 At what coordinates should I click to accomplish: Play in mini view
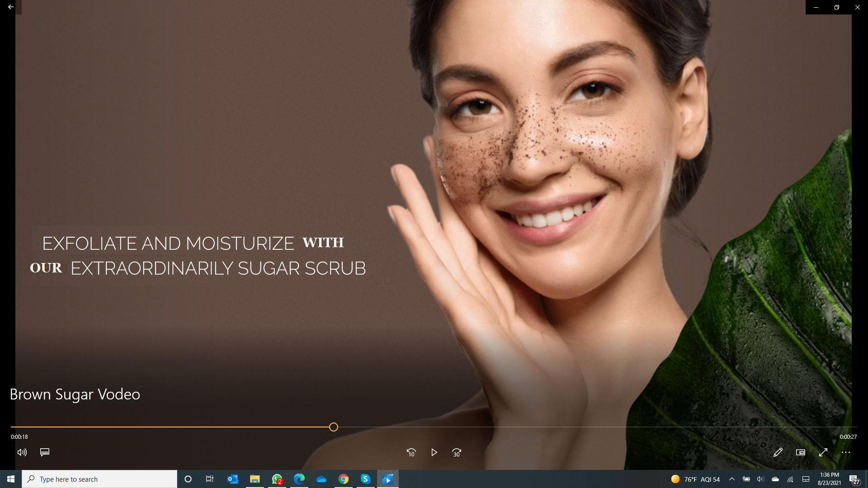coord(801,452)
